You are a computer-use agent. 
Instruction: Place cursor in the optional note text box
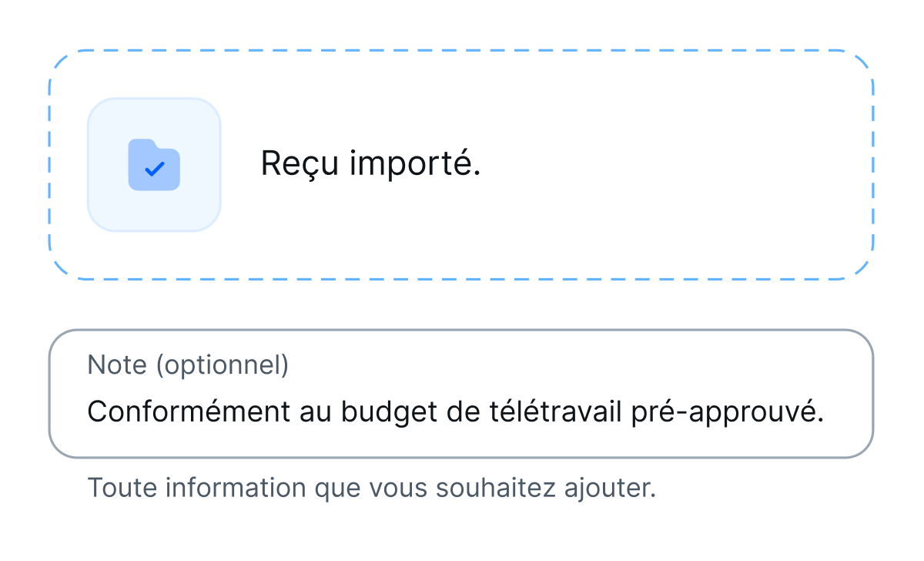point(462,412)
